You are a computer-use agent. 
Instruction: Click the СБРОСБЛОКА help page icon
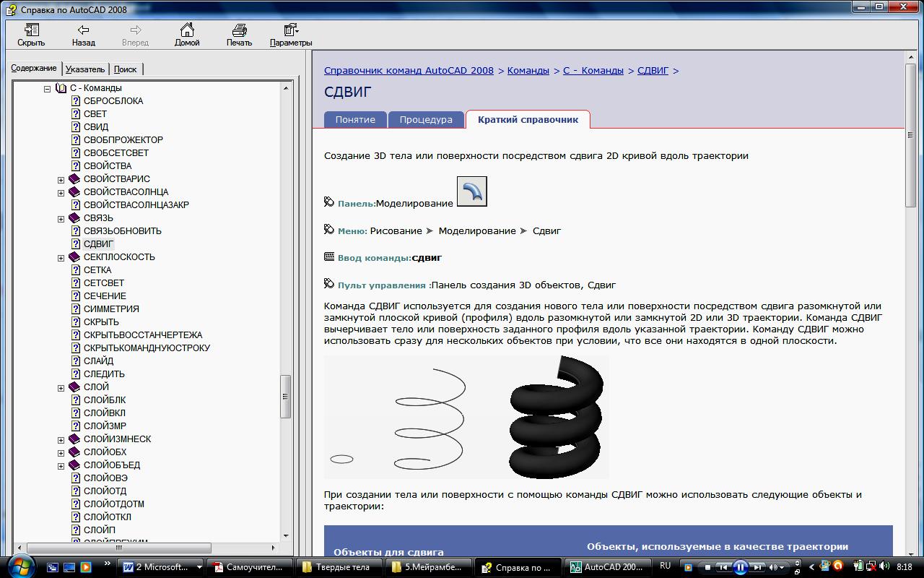click(76, 101)
